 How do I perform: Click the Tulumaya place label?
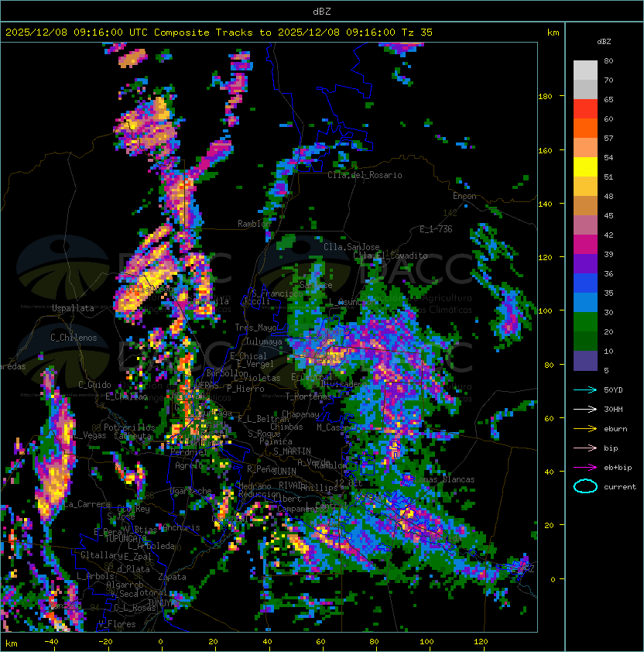tap(264, 341)
